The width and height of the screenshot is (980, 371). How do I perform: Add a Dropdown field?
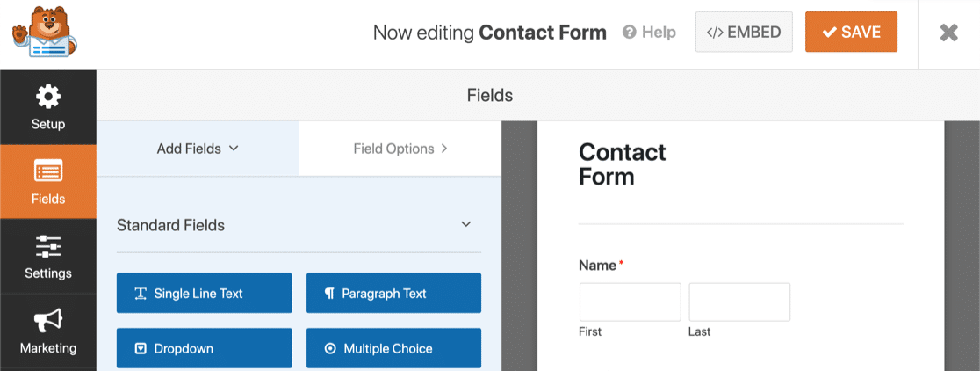point(204,348)
